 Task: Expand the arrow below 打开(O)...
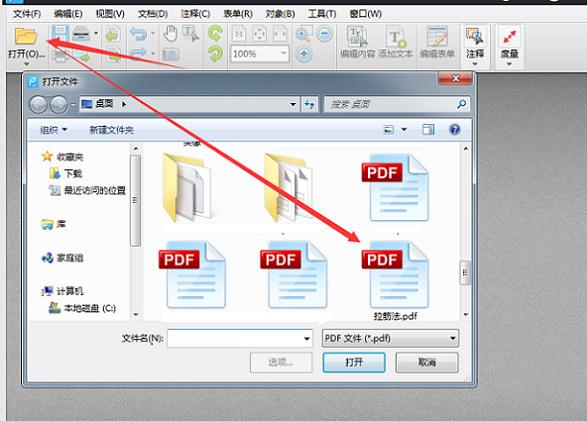26,64
